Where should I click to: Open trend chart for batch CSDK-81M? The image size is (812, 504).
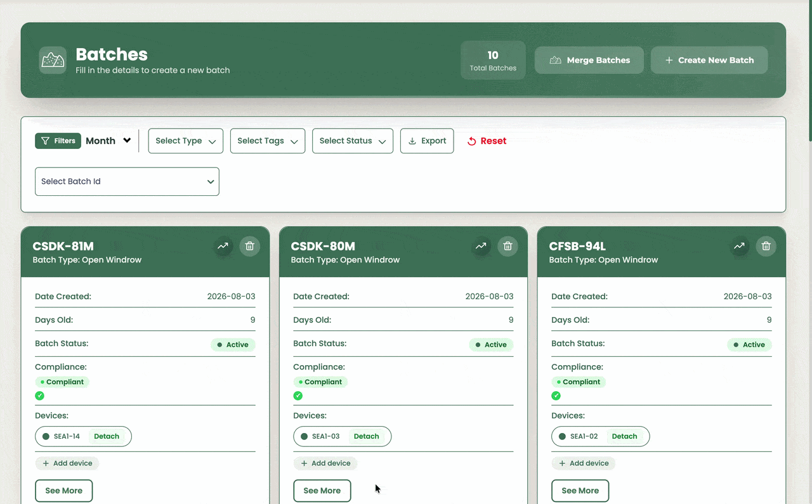coord(223,246)
